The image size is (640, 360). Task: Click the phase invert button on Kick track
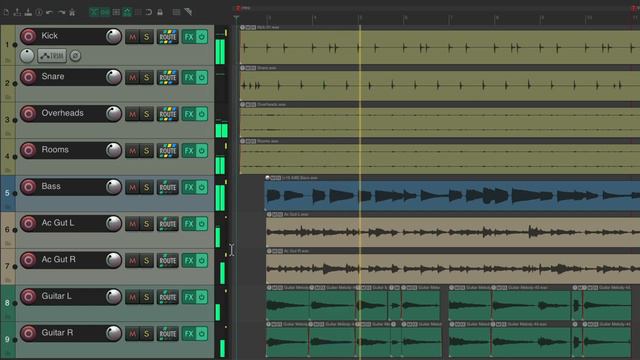(75, 56)
